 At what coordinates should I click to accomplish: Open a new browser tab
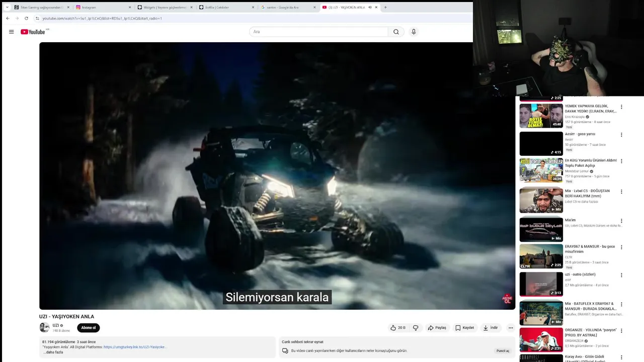(x=385, y=7)
